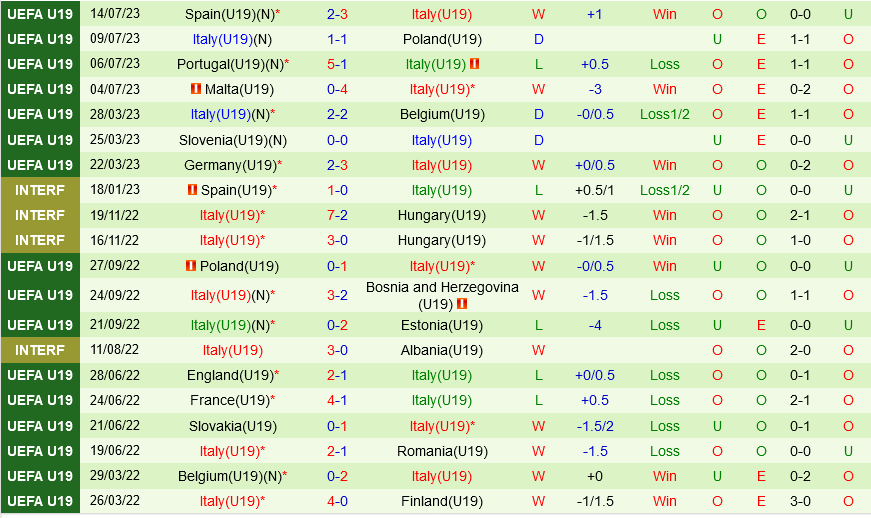Click UEFA U19 label for 14/07/23 match
This screenshot has height=518, width=871.
click(x=40, y=14)
